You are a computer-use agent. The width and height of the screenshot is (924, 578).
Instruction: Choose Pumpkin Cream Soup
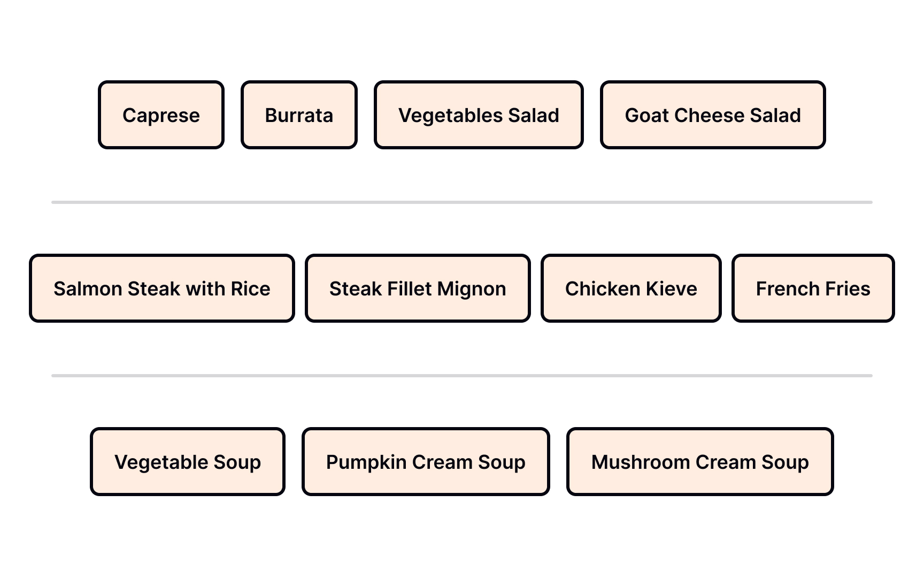click(426, 462)
